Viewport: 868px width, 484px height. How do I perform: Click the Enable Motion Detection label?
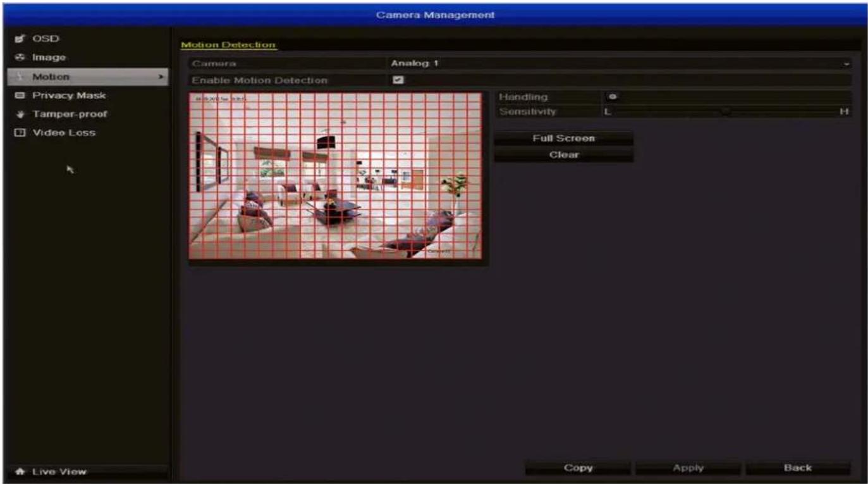tap(260, 80)
